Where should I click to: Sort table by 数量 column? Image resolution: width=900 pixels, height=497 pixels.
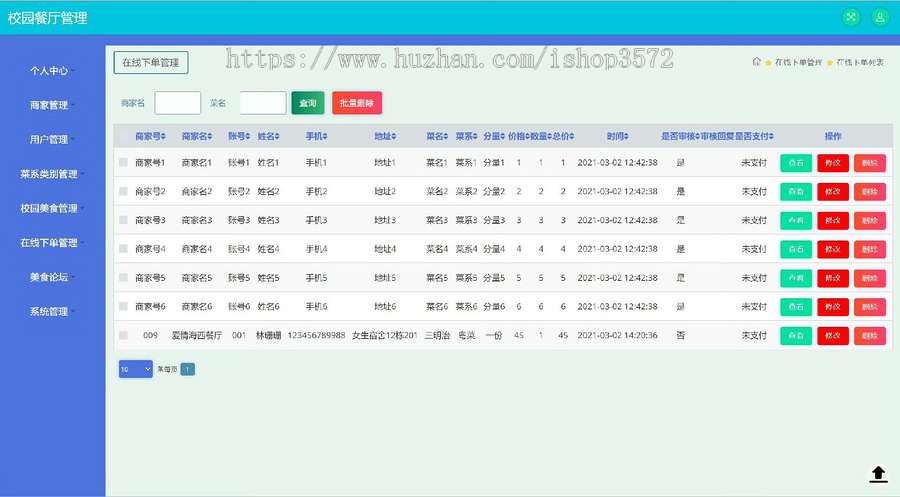[x=541, y=136]
